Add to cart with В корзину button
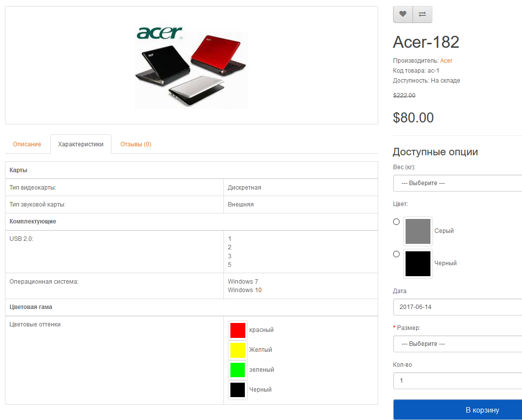The height and width of the screenshot is (420, 522). [457, 410]
